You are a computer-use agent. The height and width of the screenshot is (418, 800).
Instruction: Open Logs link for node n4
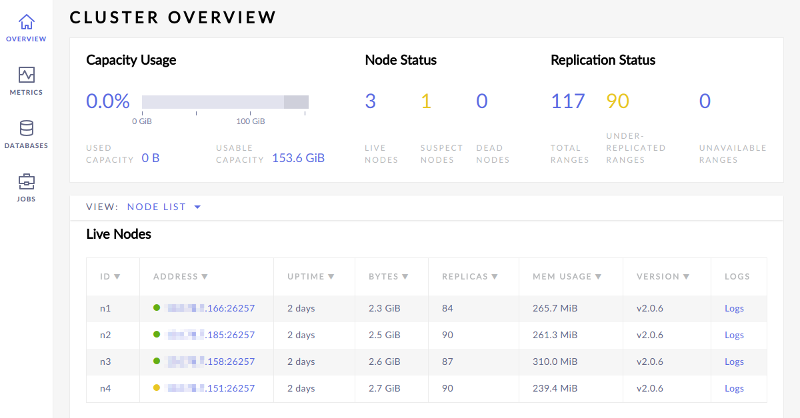pos(734,388)
